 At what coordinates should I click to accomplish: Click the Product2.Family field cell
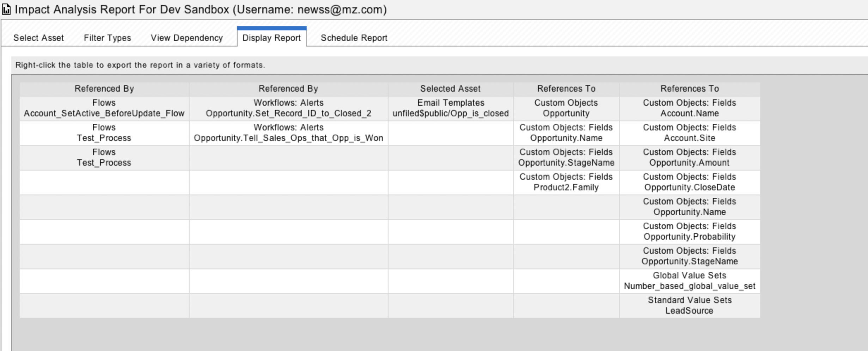point(566,183)
